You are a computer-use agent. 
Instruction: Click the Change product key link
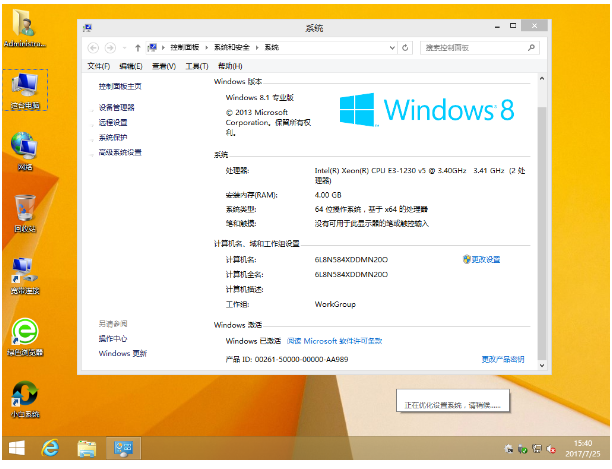click(503, 359)
